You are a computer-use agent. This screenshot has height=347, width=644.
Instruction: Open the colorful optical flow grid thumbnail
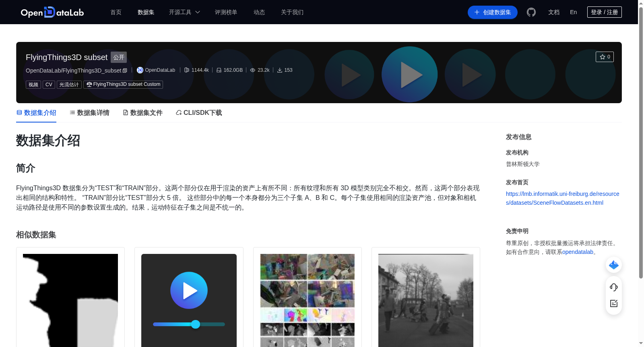pyautogui.click(x=308, y=300)
